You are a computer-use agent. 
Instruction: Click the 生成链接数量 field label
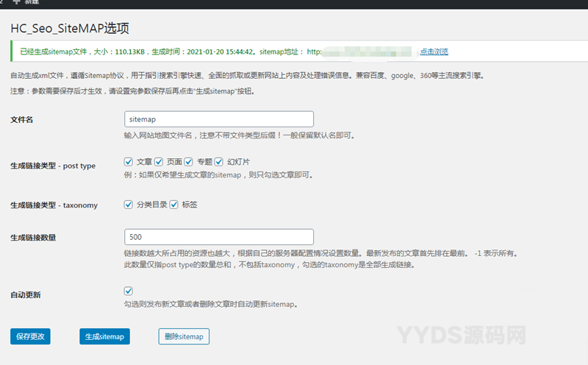click(x=34, y=238)
